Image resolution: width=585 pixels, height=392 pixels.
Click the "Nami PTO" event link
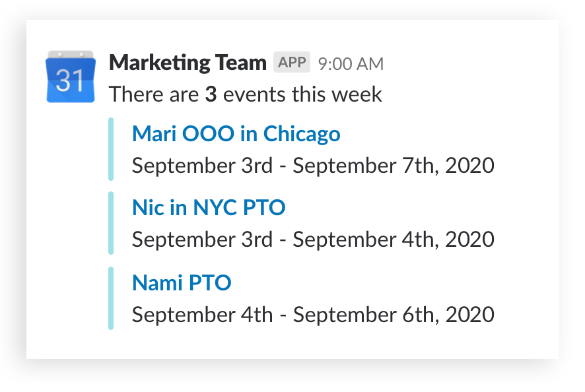(x=182, y=282)
